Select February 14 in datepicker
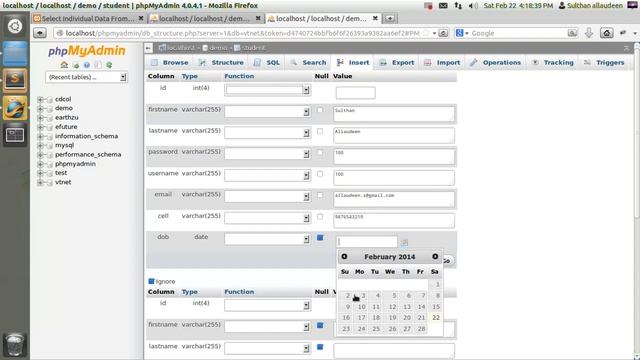Screen dimensions: 640x360 pyautogui.click(x=421, y=307)
